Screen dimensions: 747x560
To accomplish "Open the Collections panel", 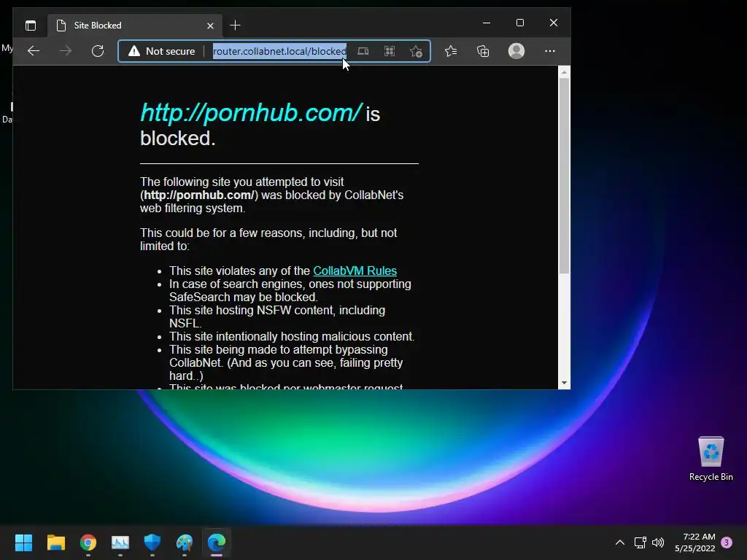I will click(x=483, y=51).
